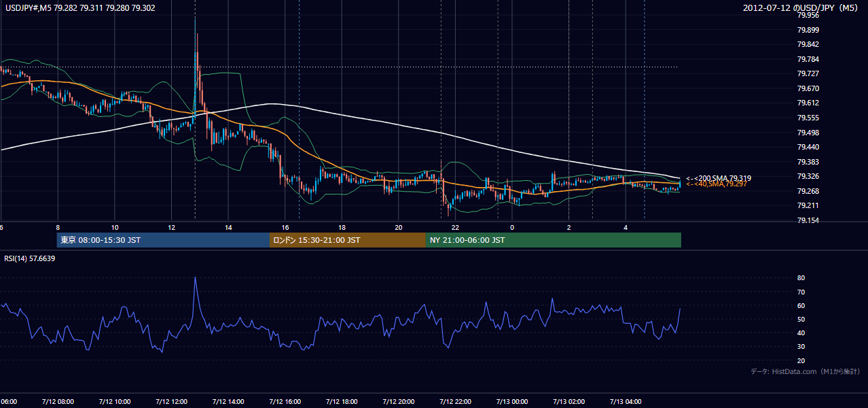This screenshot has height=408, width=868.
Task: Click the 7/12 22:00 bottom time label
Action: (x=456, y=402)
